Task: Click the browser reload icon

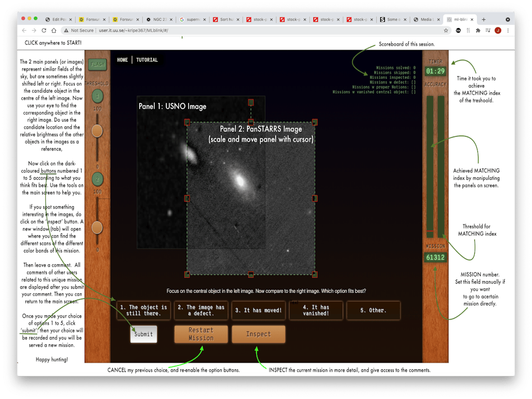Action: [x=44, y=31]
